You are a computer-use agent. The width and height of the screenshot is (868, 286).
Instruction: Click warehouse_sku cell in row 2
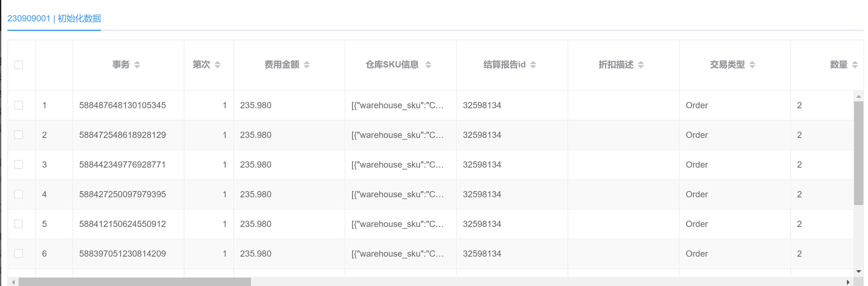tap(398, 135)
